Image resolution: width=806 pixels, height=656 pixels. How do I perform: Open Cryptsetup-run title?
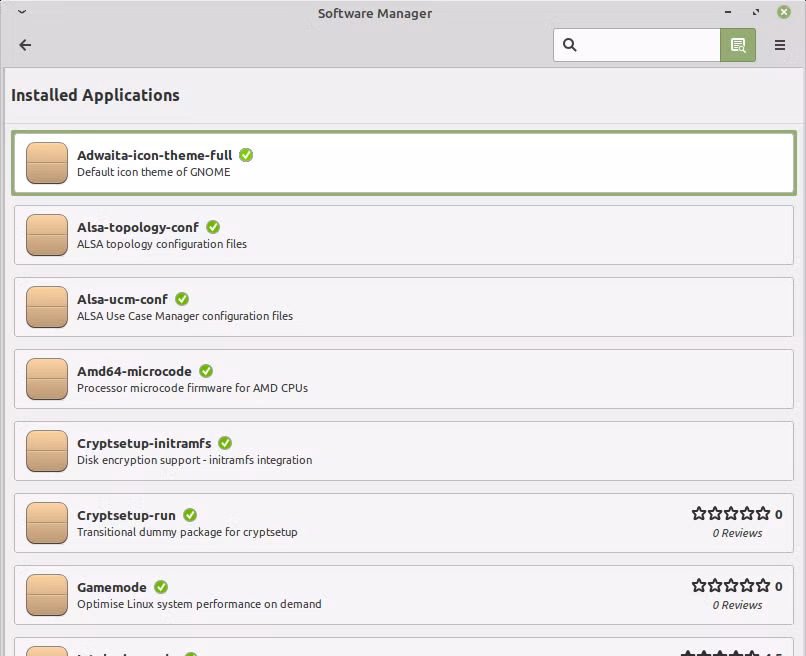pyautogui.click(x=126, y=515)
